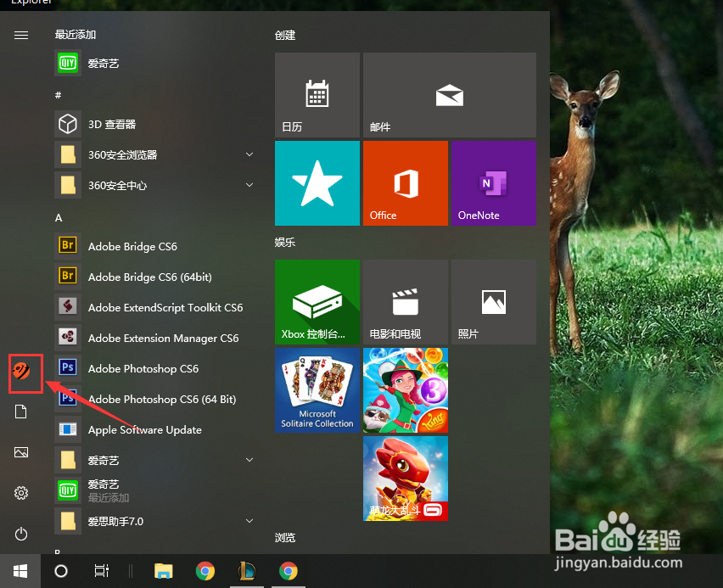Open Cortana search circle on taskbar
This screenshot has width=723, height=588.
[x=61, y=571]
